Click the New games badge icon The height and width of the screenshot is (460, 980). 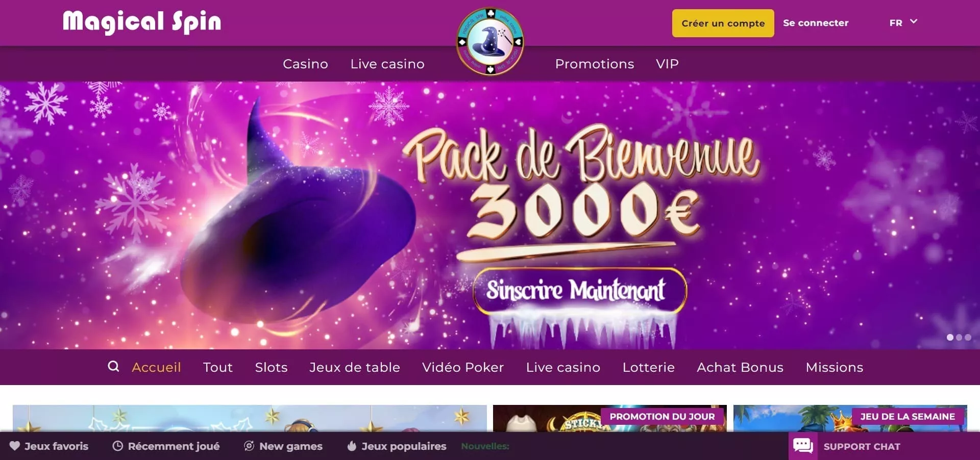coord(249,446)
